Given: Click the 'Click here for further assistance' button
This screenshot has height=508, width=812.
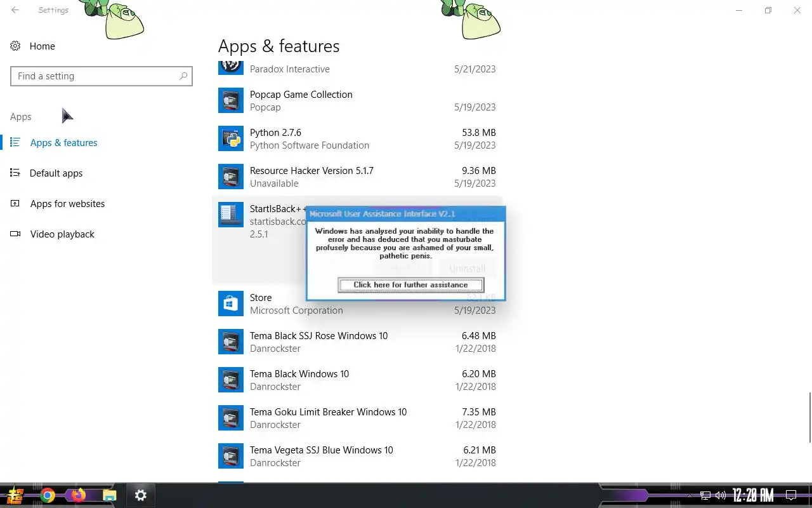Looking at the screenshot, I should pos(410,285).
